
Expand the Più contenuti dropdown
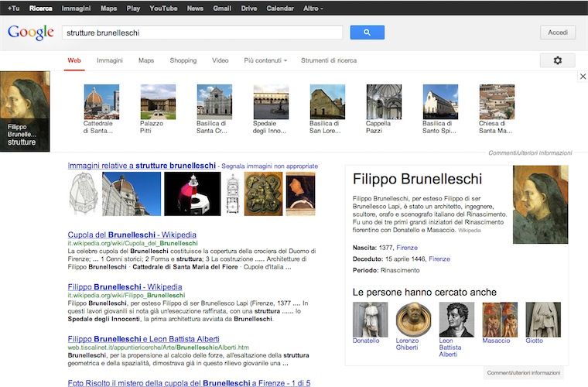coord(265,60)
